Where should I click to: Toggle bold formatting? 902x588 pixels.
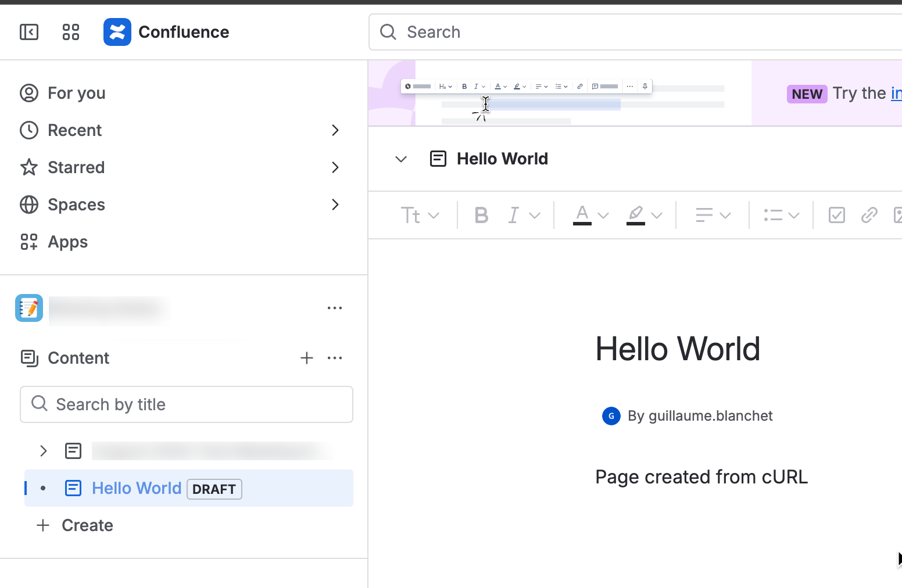(x=481, y=216)
